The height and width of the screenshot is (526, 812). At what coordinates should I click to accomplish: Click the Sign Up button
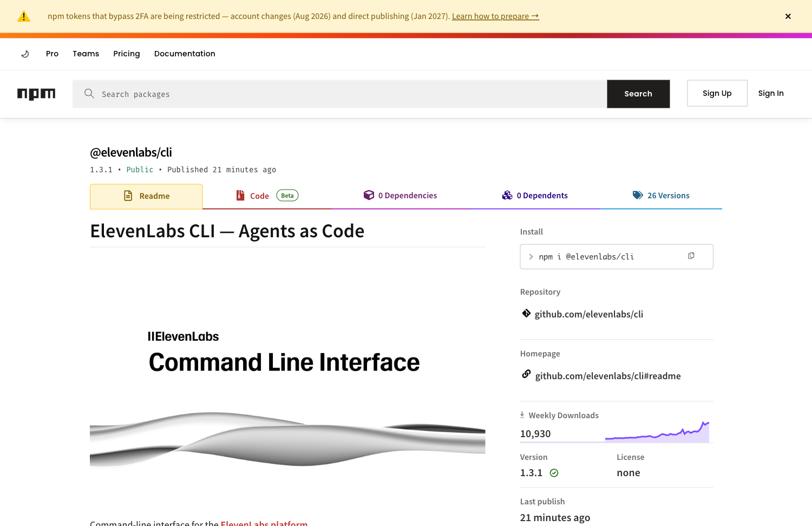[717, 93]
